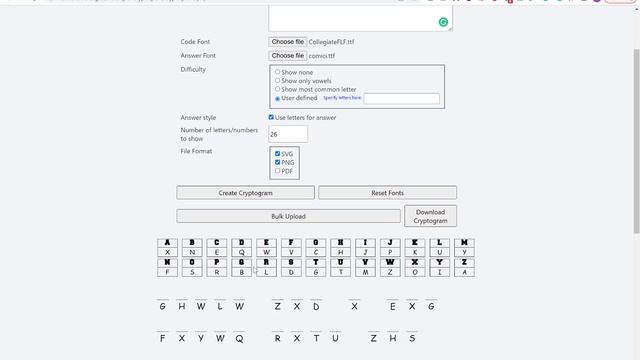Open the Bulk Upload button
The image size is (640, 360).
pos(288,216)
